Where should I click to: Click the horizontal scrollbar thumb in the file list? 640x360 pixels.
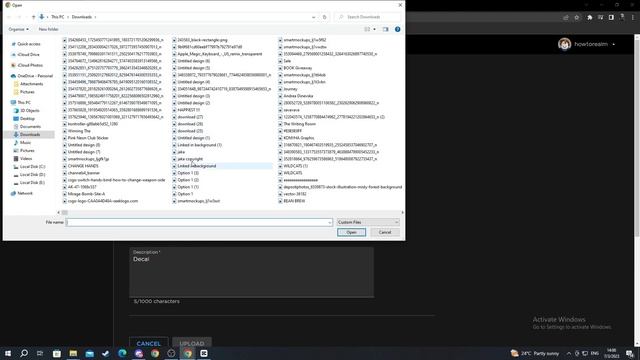[64, 212]
